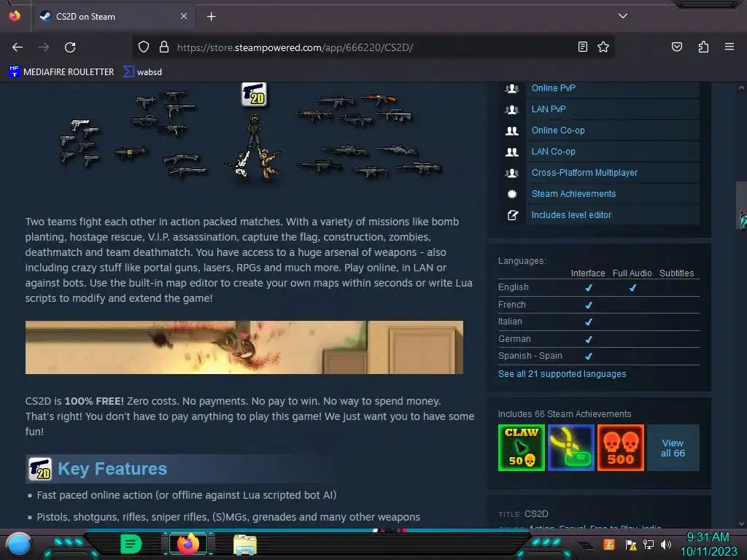Click the 500 skulls achievement thumbnail
This screenshot has width=747, height=560.
click(620, 448)
